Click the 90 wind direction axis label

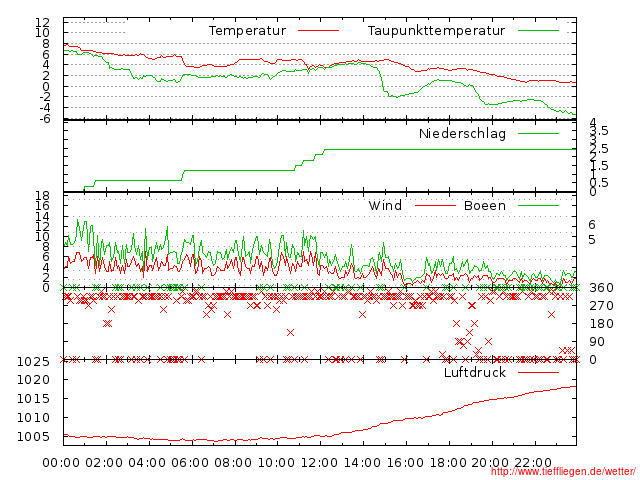597,342
